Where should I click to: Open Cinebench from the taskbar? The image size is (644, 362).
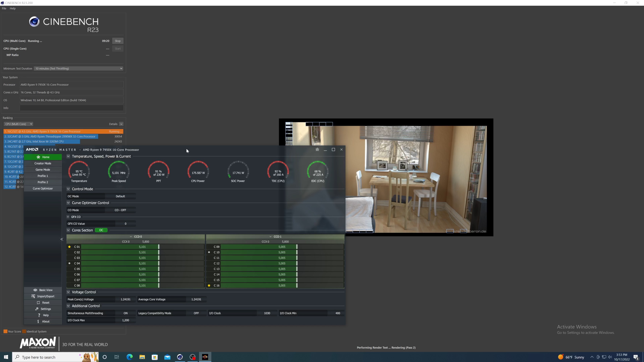[180, 357]
